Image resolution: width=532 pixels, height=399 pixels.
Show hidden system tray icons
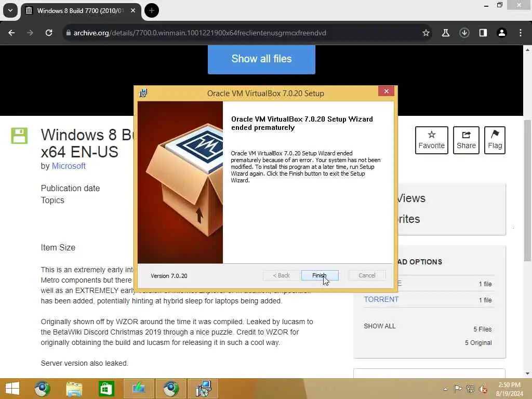[x=445, y=389]
